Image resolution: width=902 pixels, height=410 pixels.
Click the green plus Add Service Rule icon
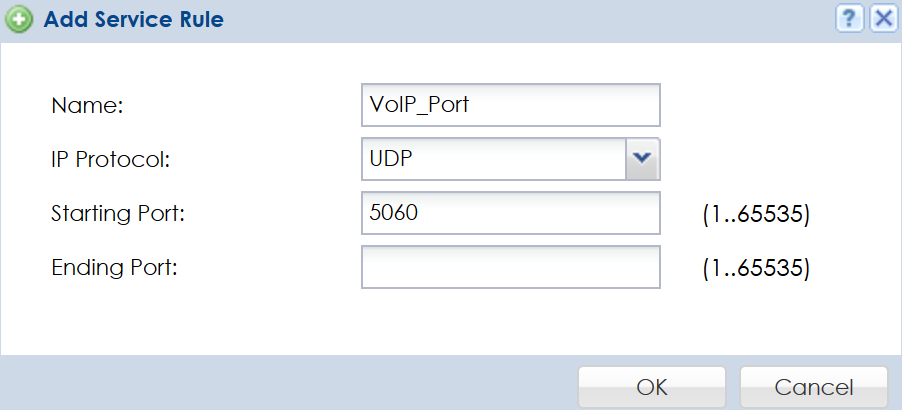(19, 19)
